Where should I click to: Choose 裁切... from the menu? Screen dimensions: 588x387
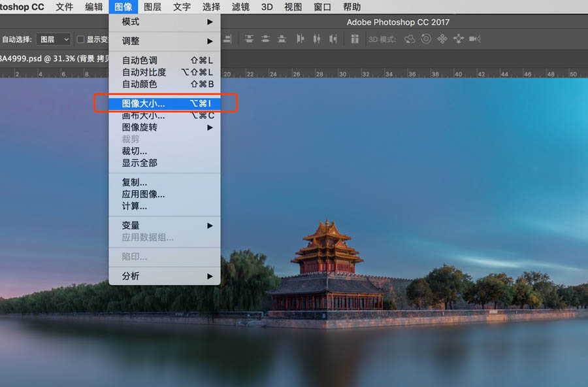[x=165, y=151]
